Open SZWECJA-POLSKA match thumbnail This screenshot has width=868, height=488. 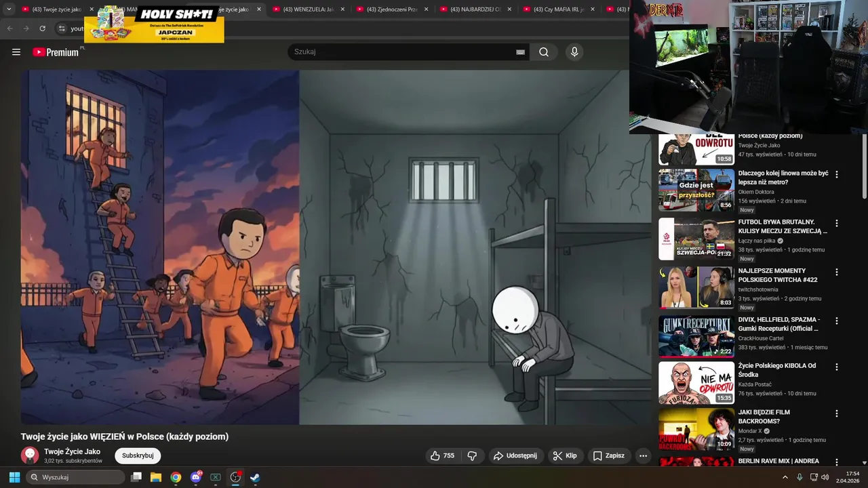[696, 239]
